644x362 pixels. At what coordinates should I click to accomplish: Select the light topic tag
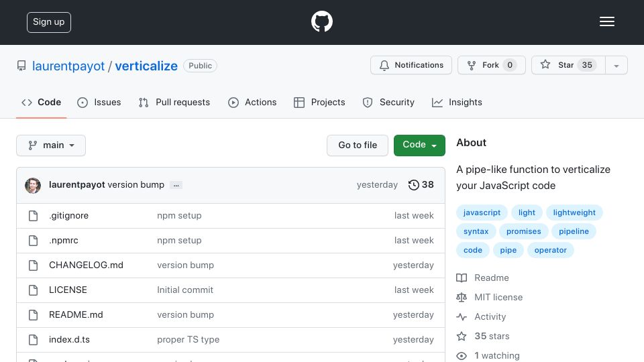point(527,213)
